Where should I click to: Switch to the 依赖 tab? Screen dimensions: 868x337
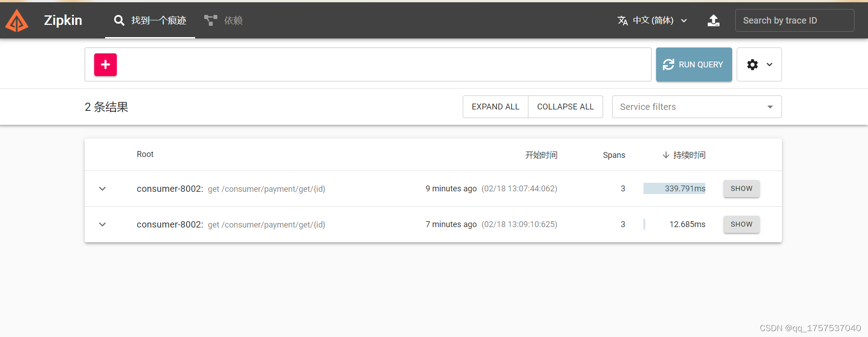[223, 20]
